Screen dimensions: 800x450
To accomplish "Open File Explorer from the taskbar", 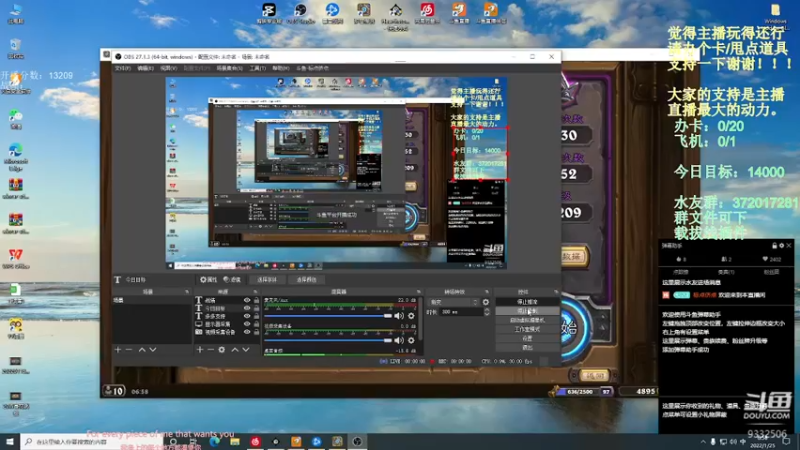I will (235, 441).
